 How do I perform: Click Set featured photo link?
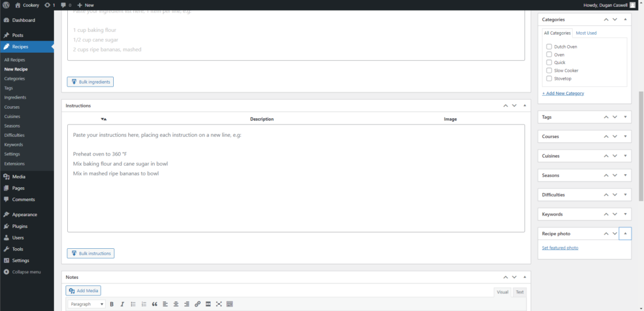tap(560, 248)
